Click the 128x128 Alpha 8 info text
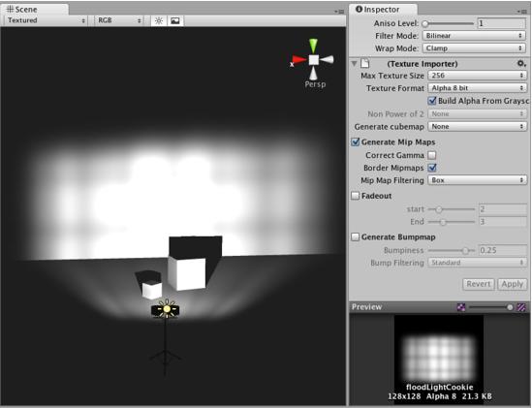The width and height of the screenshot is (532, 408). coord(439,396)
